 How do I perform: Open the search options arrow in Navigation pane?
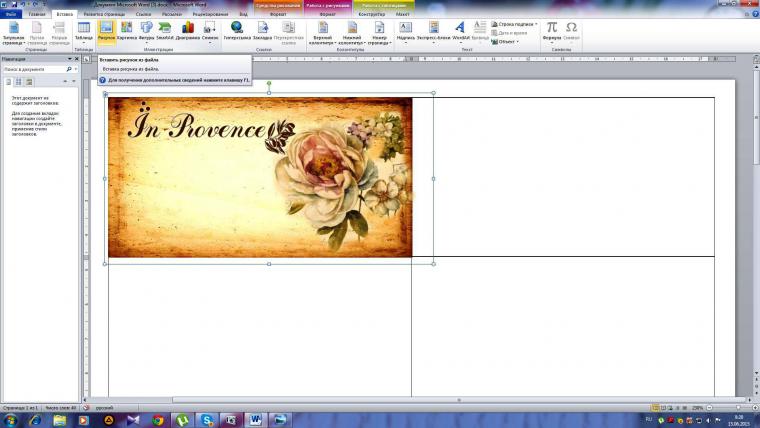click(x=76, y=69)
